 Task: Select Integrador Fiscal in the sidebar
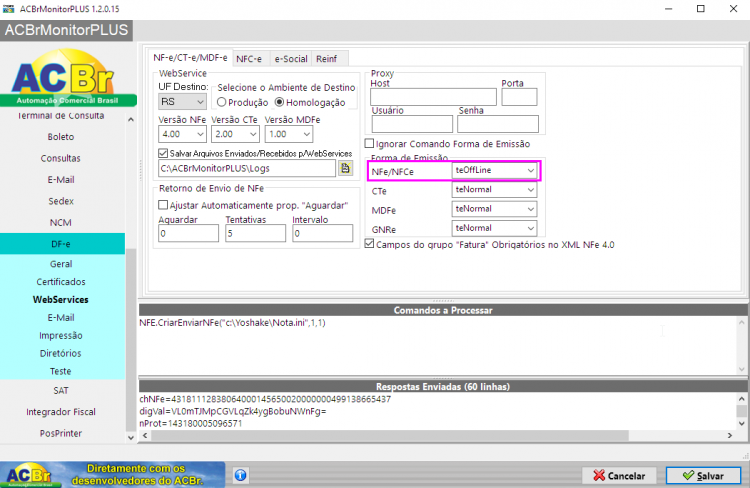click(x=61, y=412)
